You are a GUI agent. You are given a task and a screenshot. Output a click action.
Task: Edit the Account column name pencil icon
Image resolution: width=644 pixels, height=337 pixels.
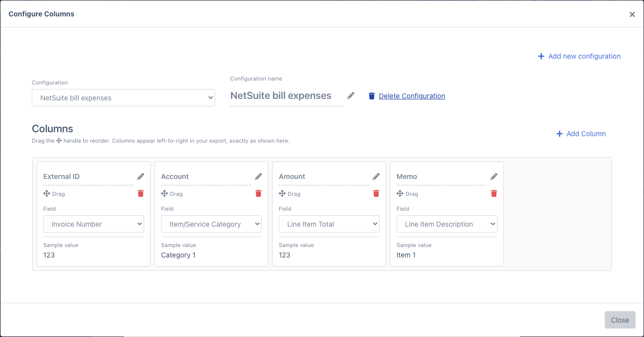click(x=258, y=176)
